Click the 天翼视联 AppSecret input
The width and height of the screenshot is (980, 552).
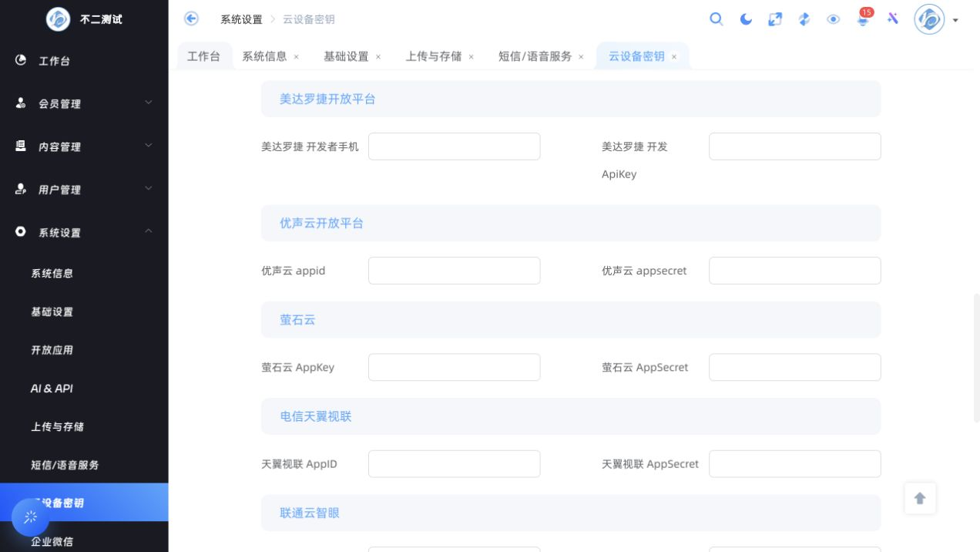click(795, 464)
